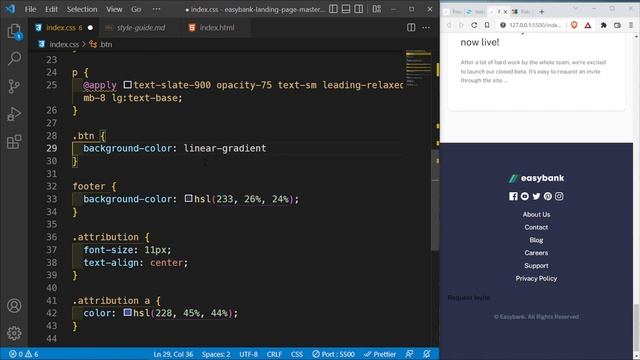Switch to the index.html tab

217,28
